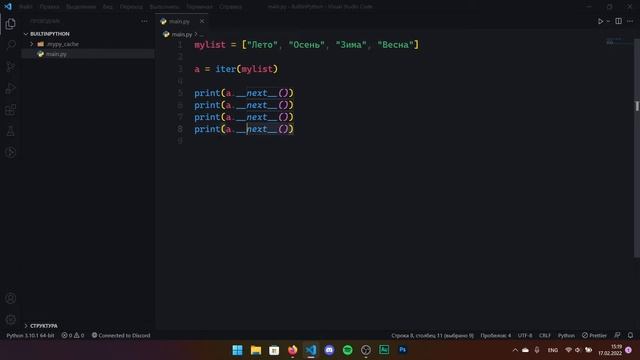
Task: Open the Справка menu
Action: [230, 7]
